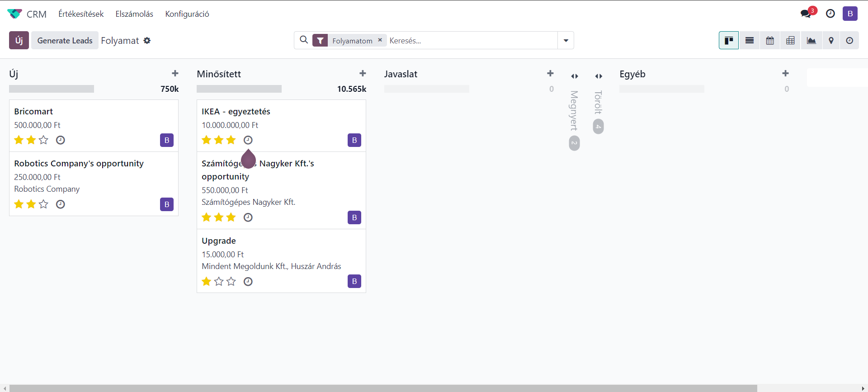Set Upgrade priority to two stars
The height and width of the screenshot is (392, 868).
click(219, 282)
